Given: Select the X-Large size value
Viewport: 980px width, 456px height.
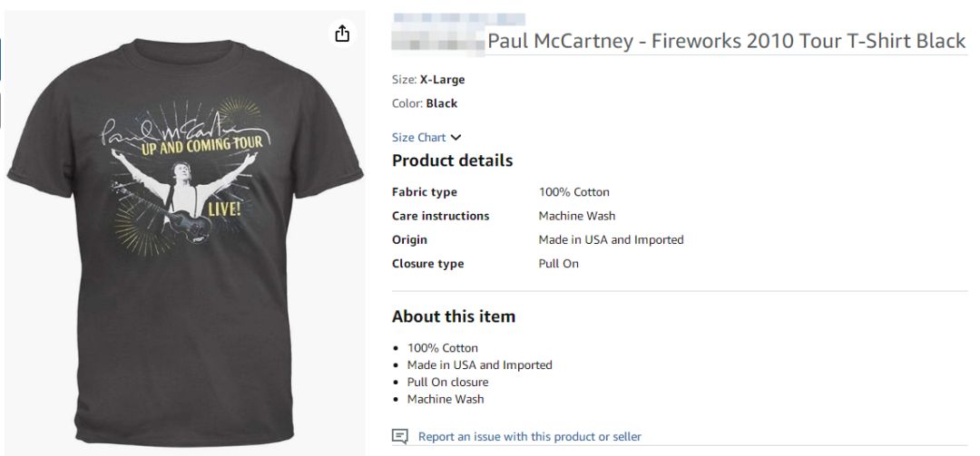Looking at the screenshot, I should [x=442, y=80].
